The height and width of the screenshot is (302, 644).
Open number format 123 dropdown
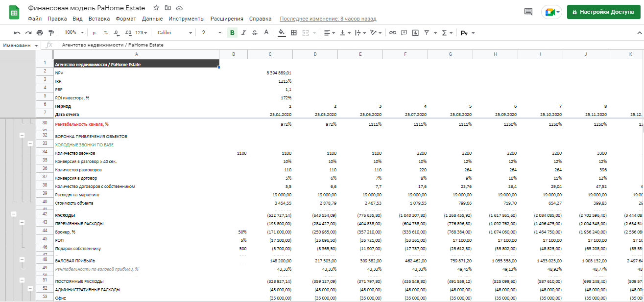click(142, 33)
